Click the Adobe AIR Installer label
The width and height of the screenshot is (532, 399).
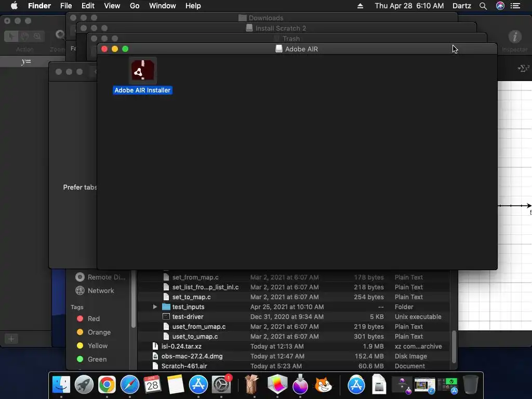point(142,90)
